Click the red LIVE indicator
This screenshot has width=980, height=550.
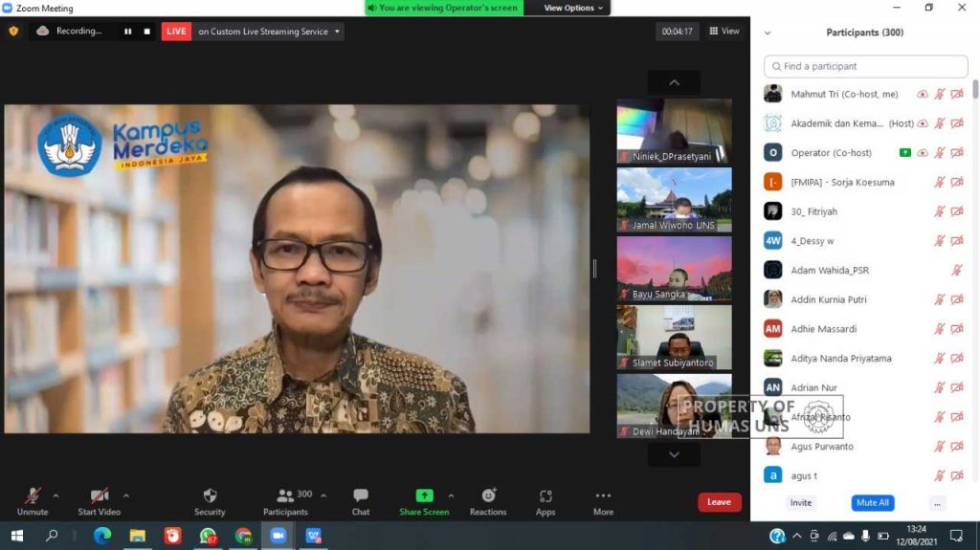pos(176,32)
